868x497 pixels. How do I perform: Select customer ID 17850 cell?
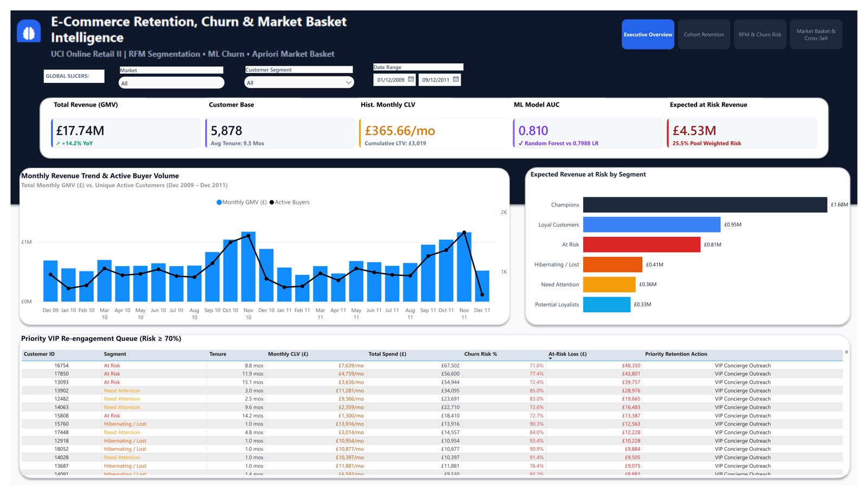[61, 374]
